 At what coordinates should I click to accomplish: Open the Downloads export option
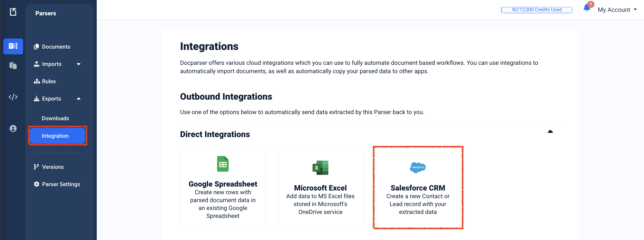[x=55, y=118]
